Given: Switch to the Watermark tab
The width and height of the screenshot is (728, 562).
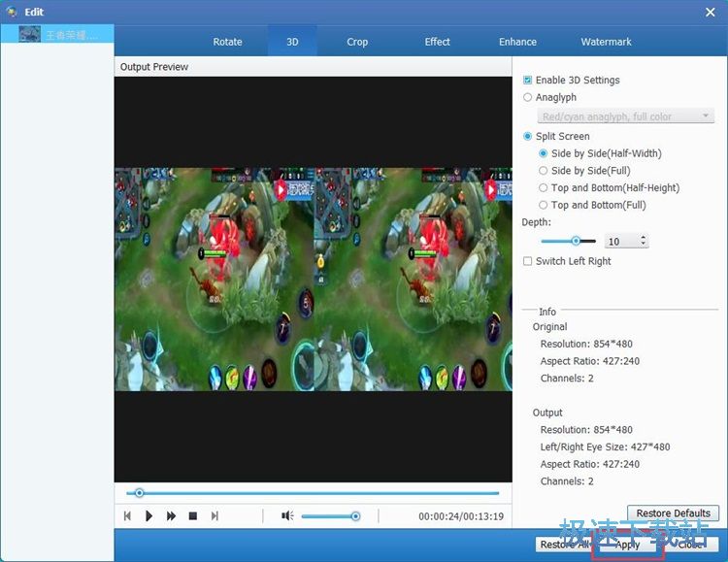Looking at the screenshot, I should tap(606, 42).
